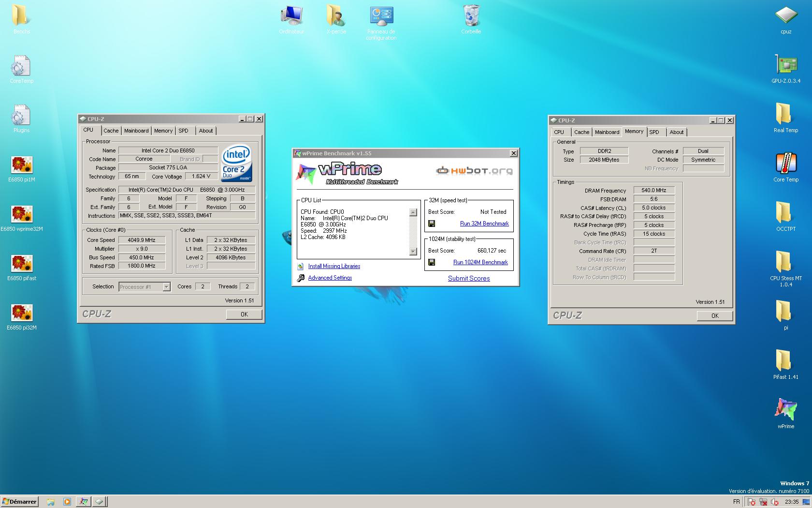Click the Démarrer start button

point(19,502)
